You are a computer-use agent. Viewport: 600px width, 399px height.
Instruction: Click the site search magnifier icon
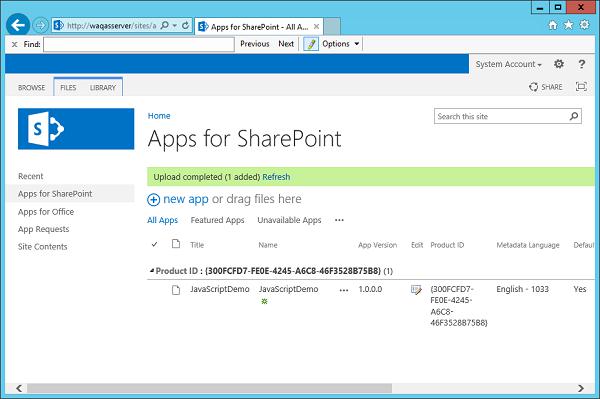pos(574,116)
